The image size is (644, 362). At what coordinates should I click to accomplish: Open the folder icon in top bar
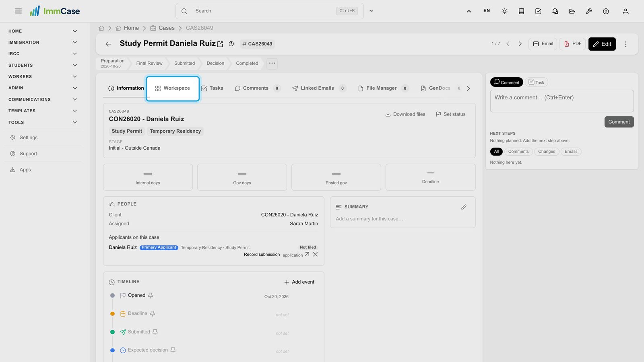pos(572,11)
